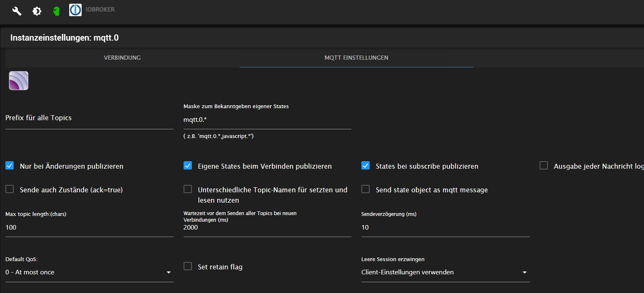Viewport: 644px width, 293px height.
Task: Enable Sende auch Zustände (ack=true)
Action: click(10, 189)
